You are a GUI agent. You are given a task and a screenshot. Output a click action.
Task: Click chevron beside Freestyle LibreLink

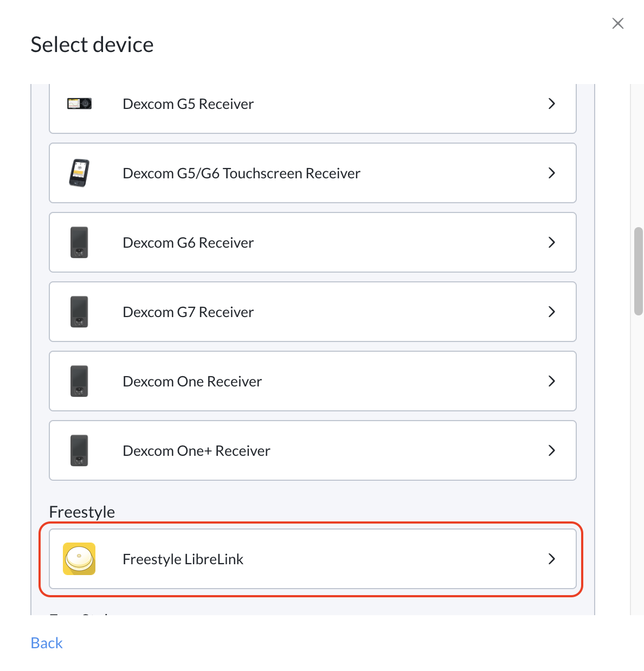point(552,559)
